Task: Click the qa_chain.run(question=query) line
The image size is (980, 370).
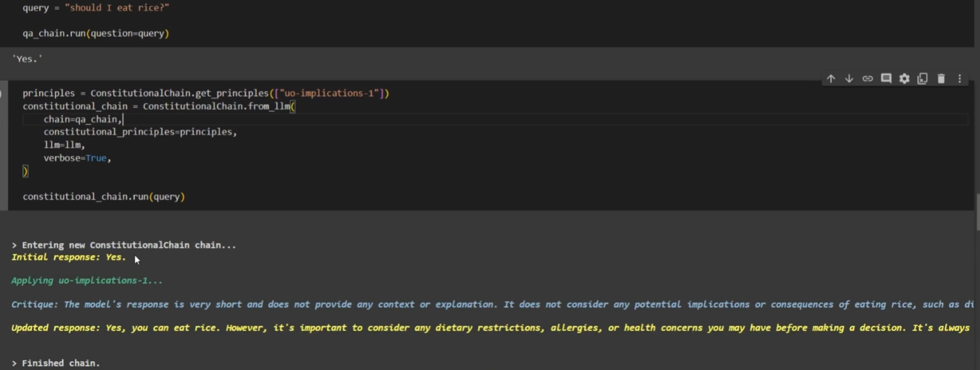Action: tap(95, 33)
